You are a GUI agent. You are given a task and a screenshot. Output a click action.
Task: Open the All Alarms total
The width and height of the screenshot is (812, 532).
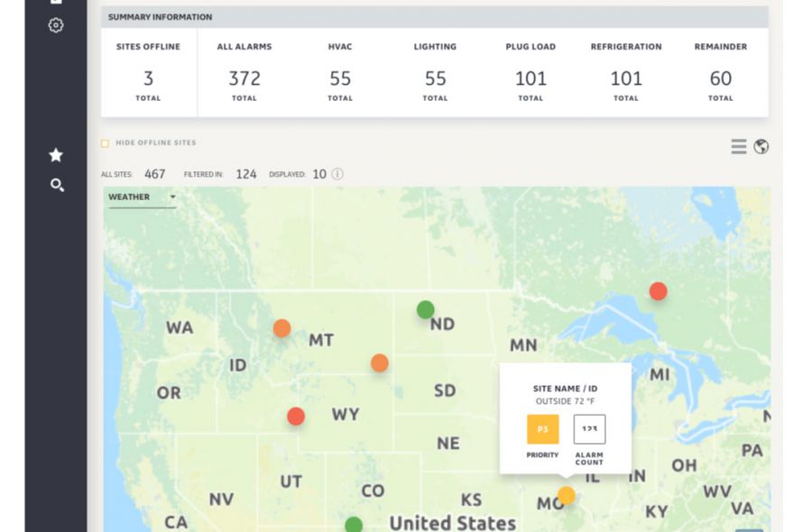(x=245, y=79)
